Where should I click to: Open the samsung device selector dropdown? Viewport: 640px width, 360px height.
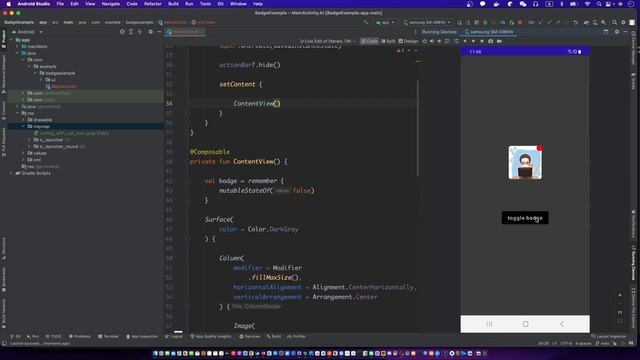coord(427,22)
